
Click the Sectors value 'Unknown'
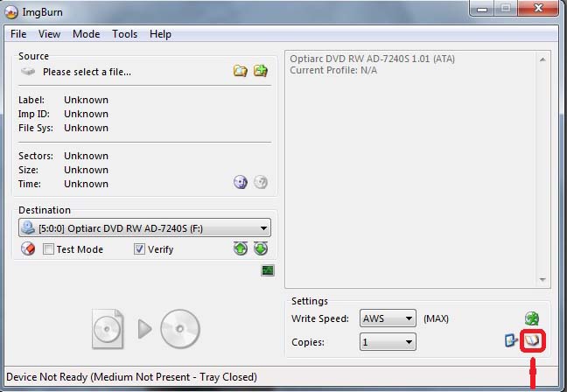[x=86, y=156]
